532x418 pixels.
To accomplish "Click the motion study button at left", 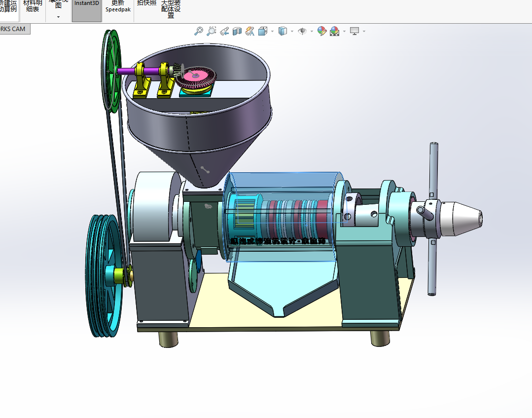I will 8,11.
